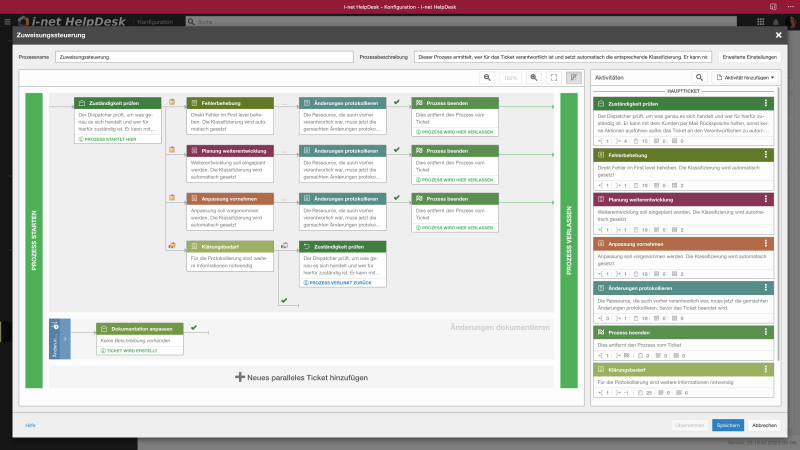Toggle the checkmark below the Zuständigkeit prüfen loop
The width and height of the screenshot is (800, 450).
284,299
